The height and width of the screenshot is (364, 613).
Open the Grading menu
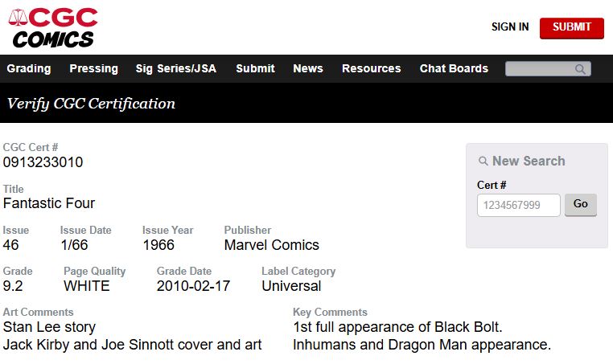[x=29, y=69]
